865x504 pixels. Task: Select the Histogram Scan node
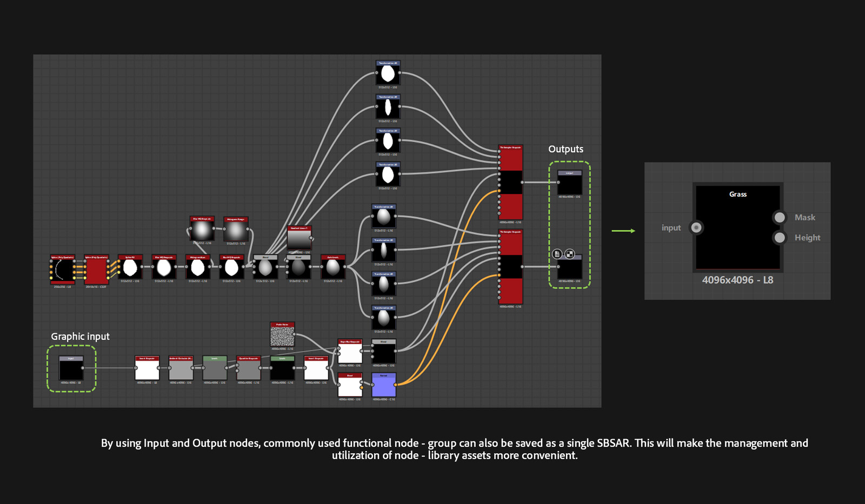point(198,267)
